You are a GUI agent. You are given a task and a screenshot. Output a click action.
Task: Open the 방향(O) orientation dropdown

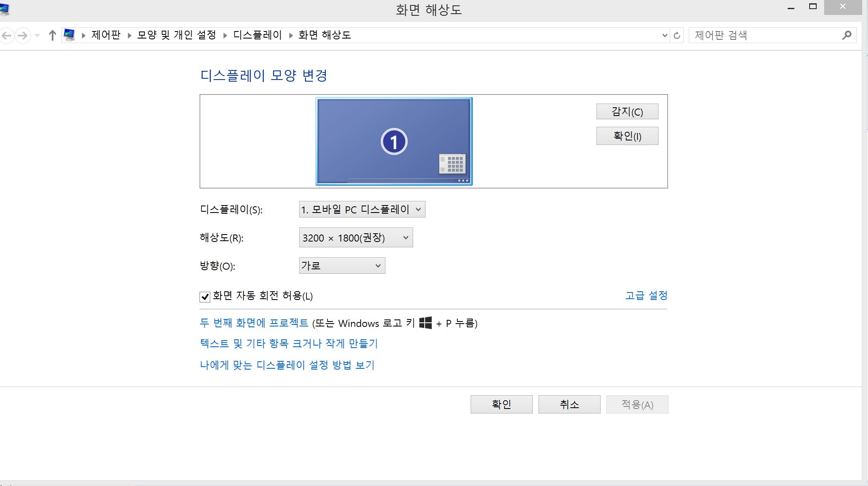coord(342,266)
